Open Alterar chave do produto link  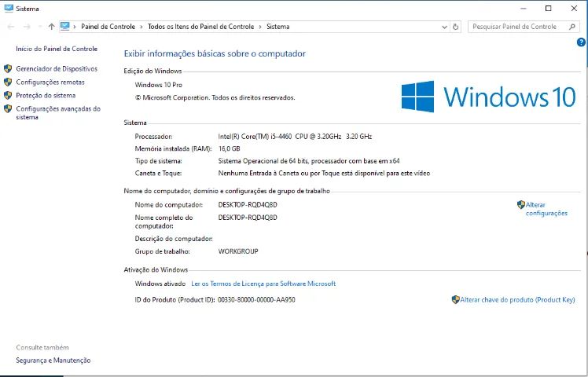(x=517, y=300)
